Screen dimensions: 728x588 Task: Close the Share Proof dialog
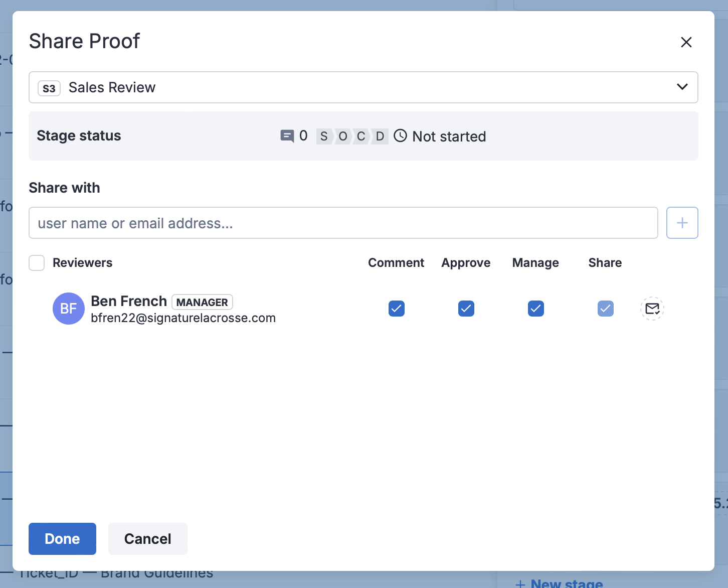click(x=686, y=42)
